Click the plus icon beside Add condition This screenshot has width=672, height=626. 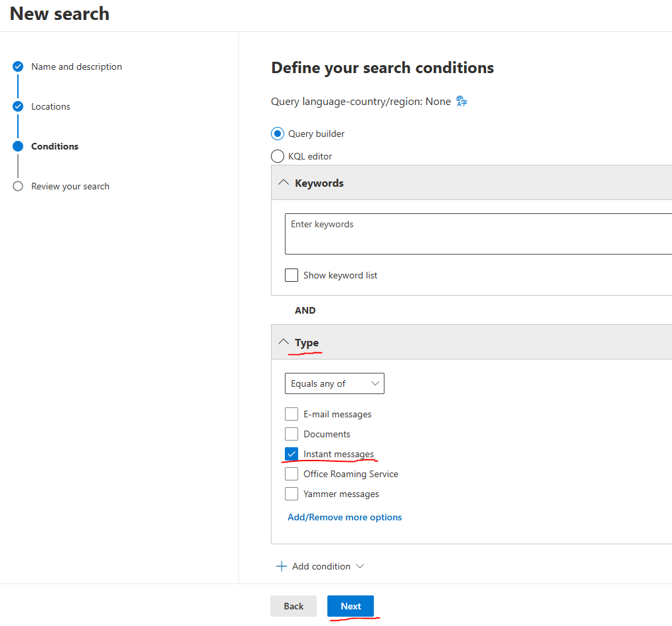tap(282, 566)
